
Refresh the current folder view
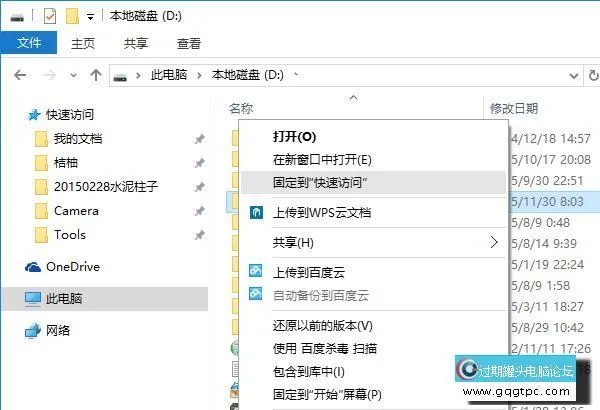(x=593, y=75)
